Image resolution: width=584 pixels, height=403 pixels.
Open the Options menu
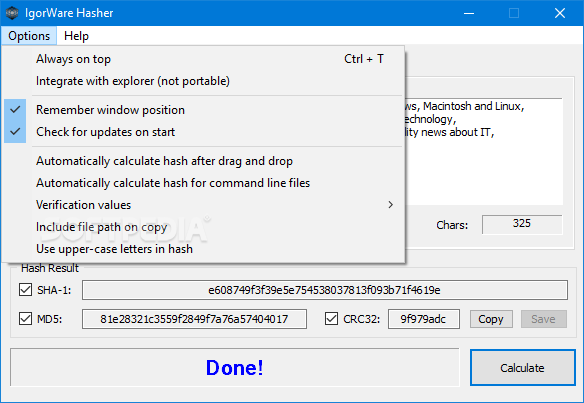point(29,36)
